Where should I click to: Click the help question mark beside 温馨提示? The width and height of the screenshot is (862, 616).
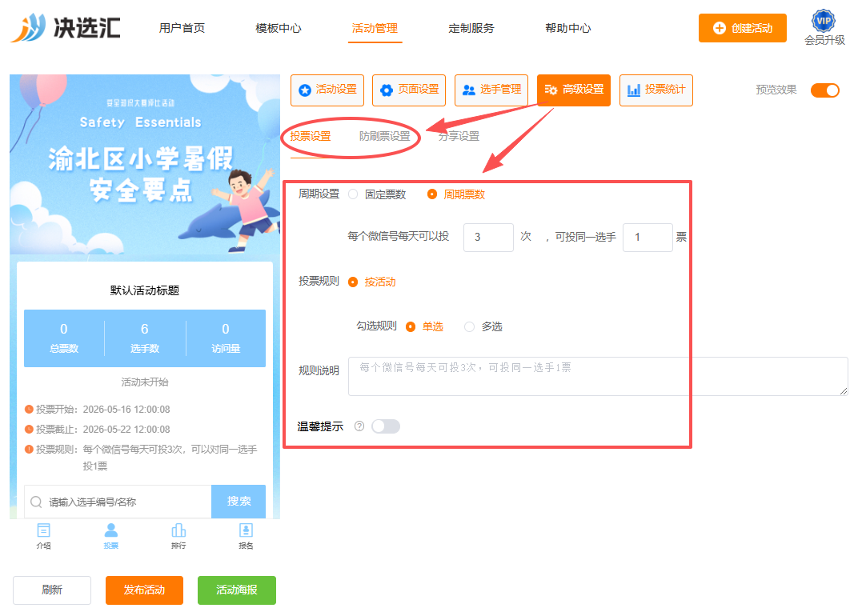coord(359,426)
